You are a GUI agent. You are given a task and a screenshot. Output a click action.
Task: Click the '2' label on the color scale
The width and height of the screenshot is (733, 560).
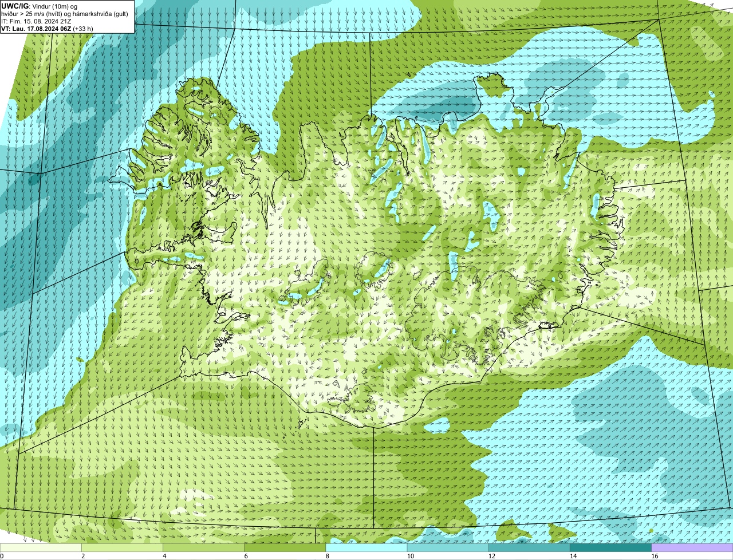click(x=83, y=556)
